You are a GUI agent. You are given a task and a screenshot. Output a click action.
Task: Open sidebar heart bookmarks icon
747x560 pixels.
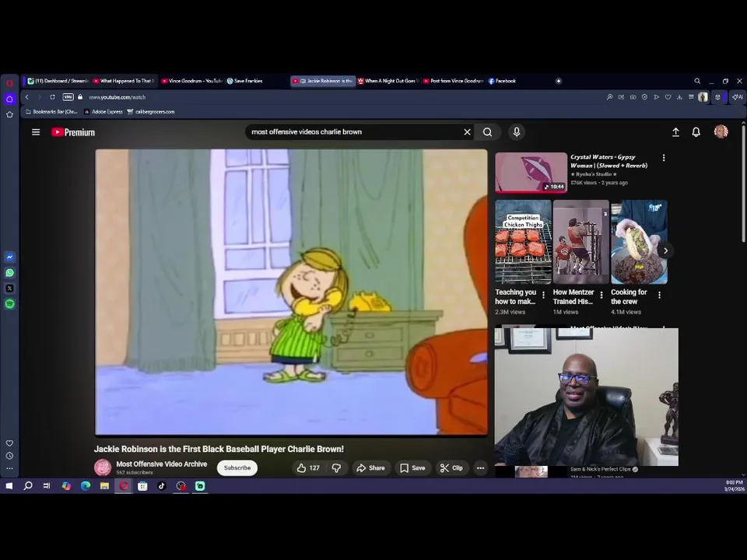9,443
